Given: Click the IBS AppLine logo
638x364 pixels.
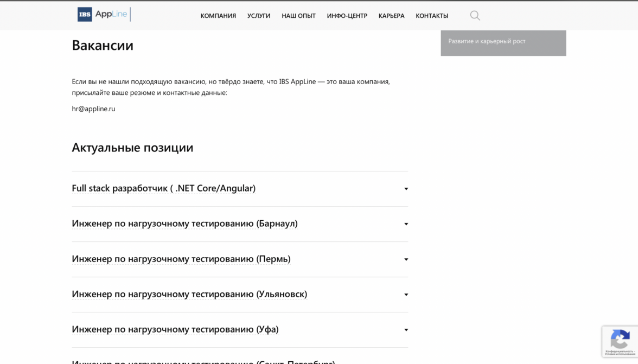Looking at the screenshot, I should coord(103,15).
